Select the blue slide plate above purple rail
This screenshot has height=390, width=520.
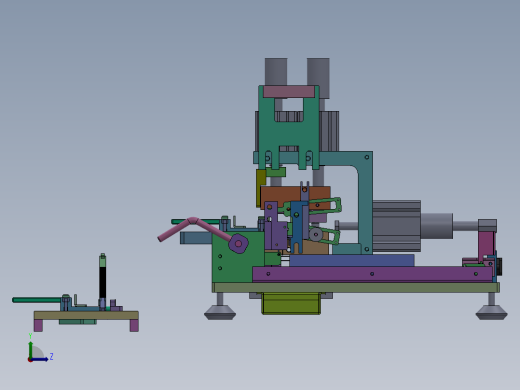352,260
